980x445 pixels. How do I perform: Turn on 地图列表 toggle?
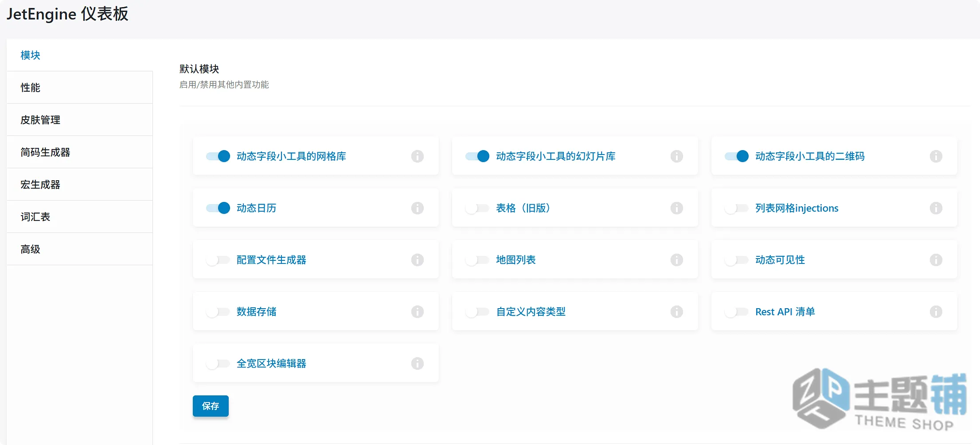tap(477, 260)
